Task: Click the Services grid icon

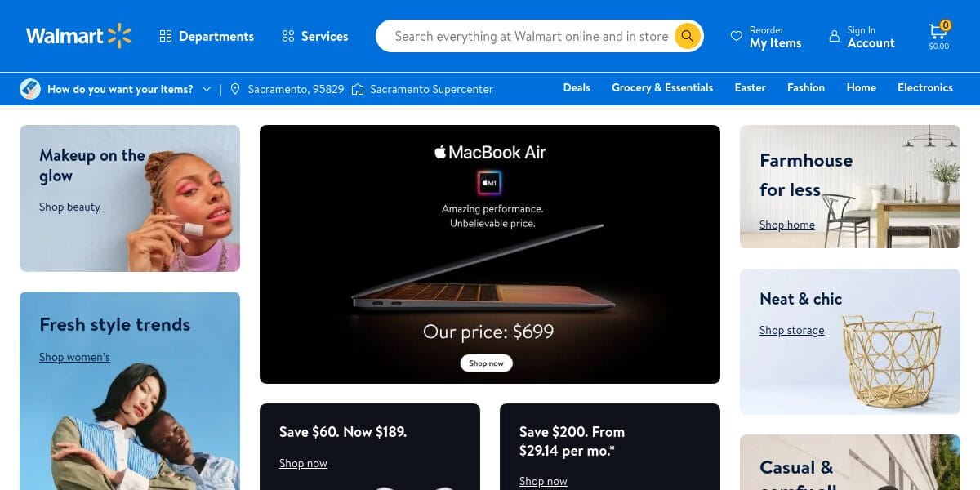Action: (x=287, y=36)
